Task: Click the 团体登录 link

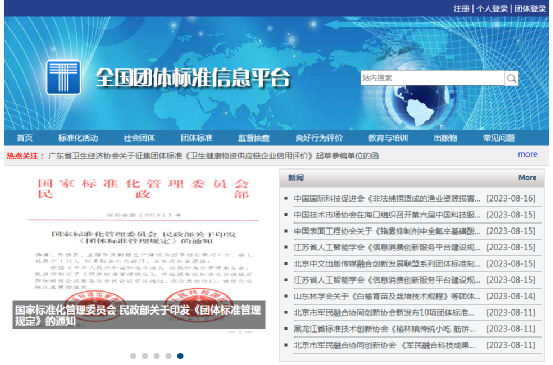Action: [530, 8]
